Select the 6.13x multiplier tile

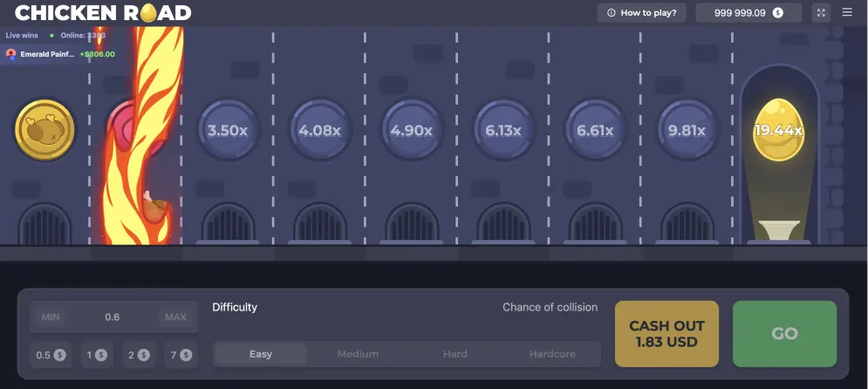503,131
